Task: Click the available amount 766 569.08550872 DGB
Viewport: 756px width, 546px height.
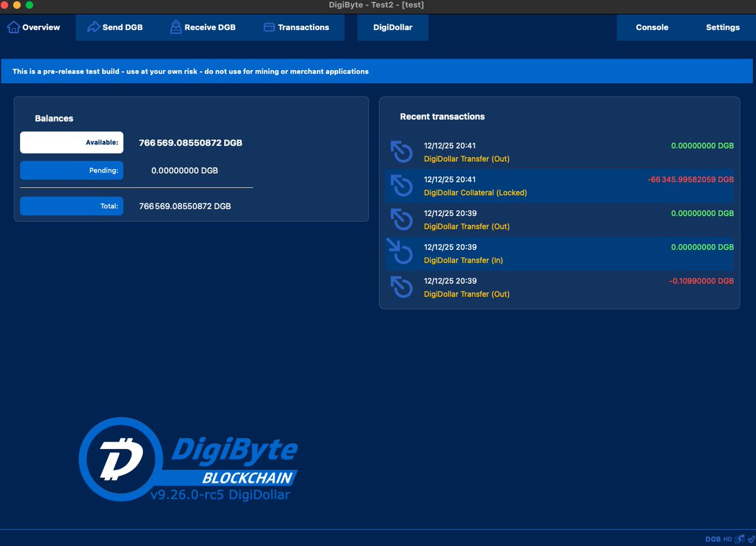Action: coord(190,143)
